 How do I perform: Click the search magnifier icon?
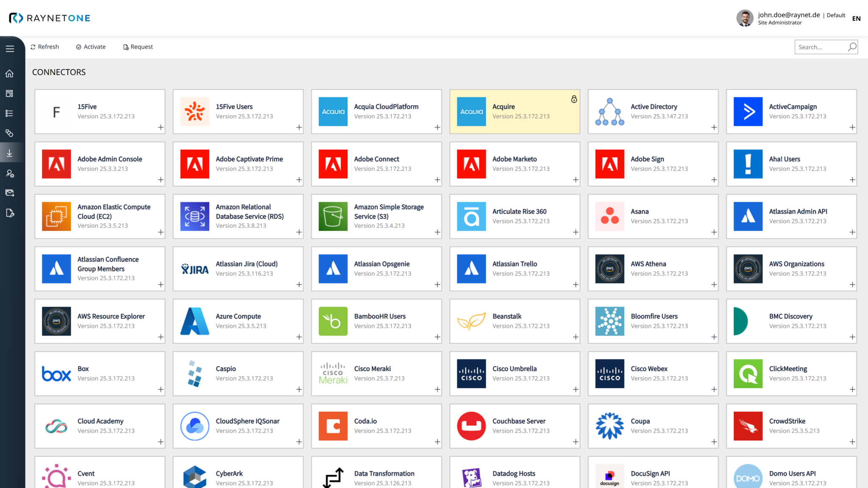coord(852,47)
